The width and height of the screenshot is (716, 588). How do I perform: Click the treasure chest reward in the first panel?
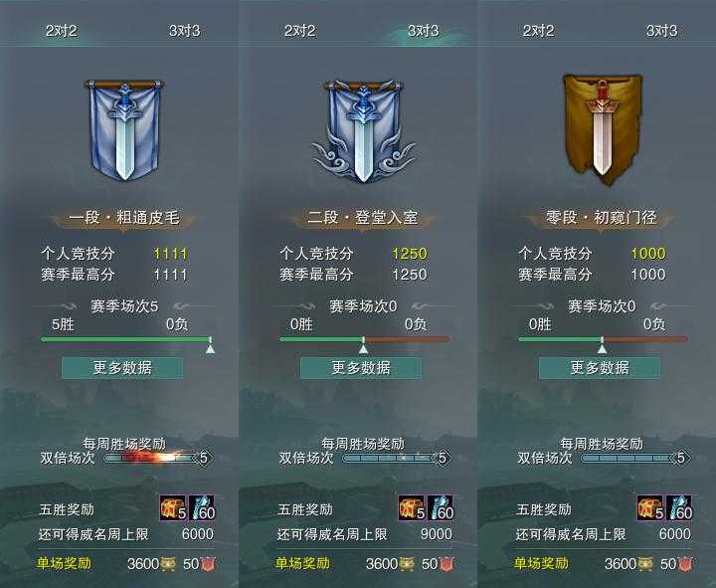[173, 508]
